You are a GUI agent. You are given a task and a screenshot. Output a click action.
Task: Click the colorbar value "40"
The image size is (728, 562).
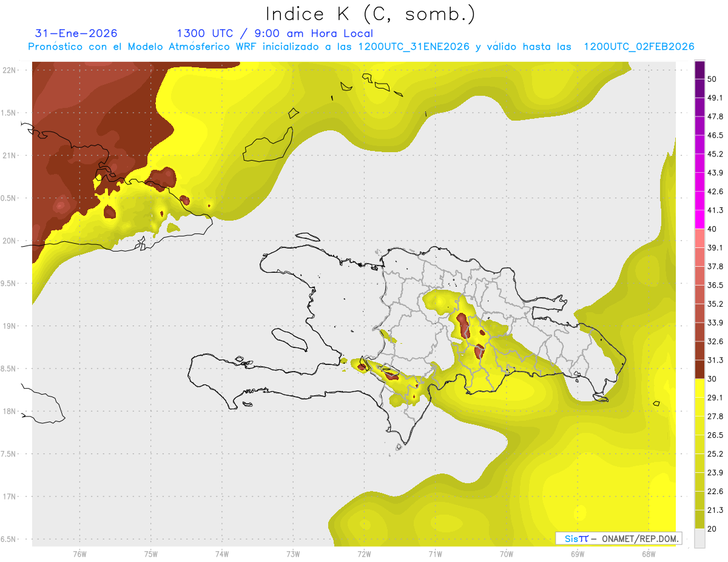click(713, 229)
